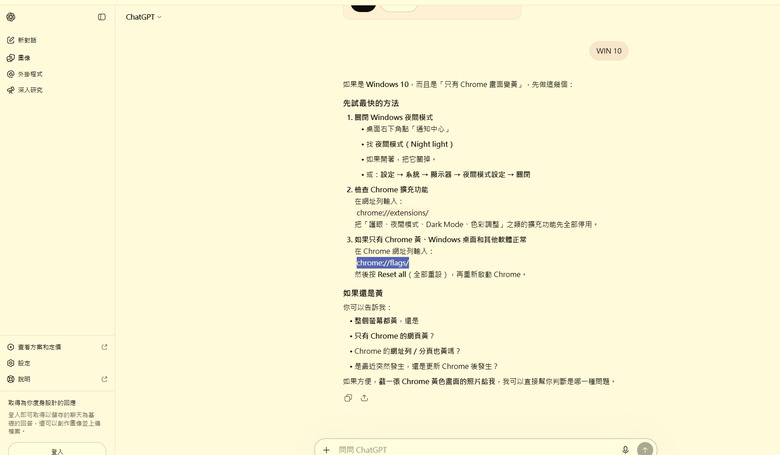The width and height of the screenshot is (780, 455).
Task: Click the 取得為你度身設計的回應 sidebar heading
Action: coord(42,403)
